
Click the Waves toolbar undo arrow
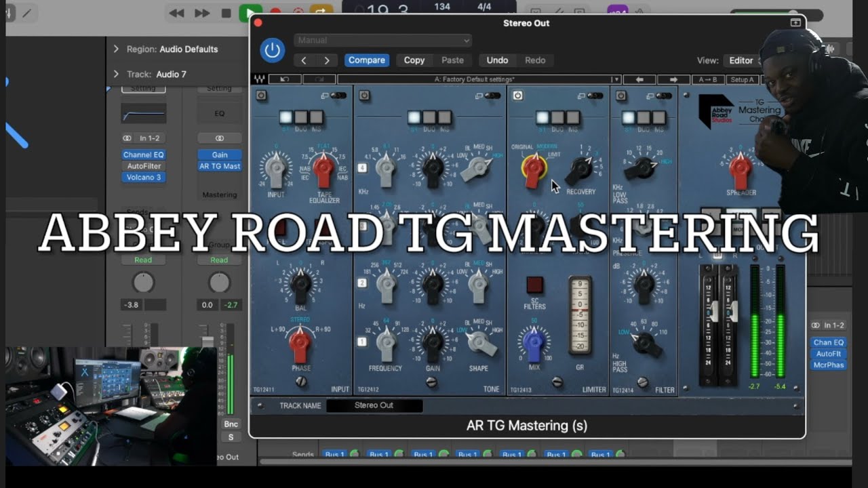point(285,79)
